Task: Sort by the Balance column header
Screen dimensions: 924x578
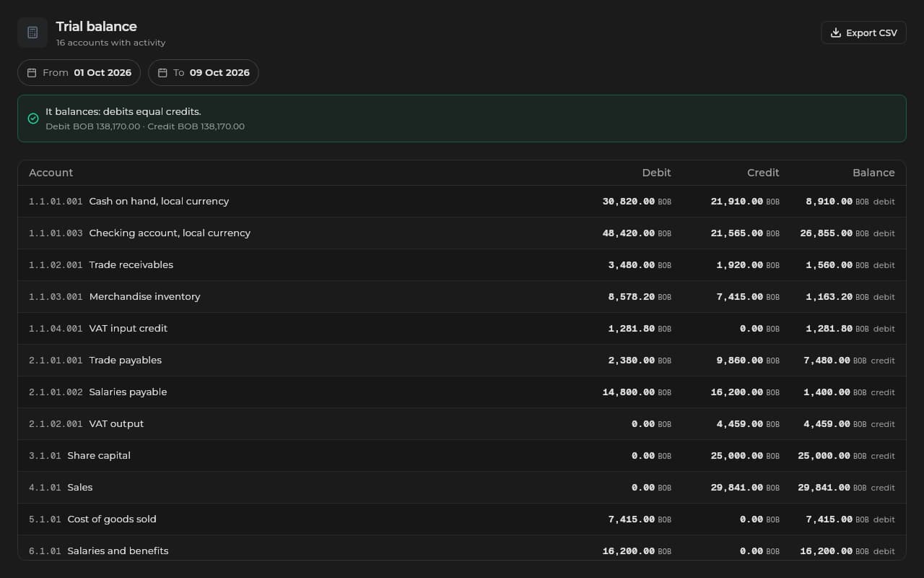Action: [x=873, y=173]
